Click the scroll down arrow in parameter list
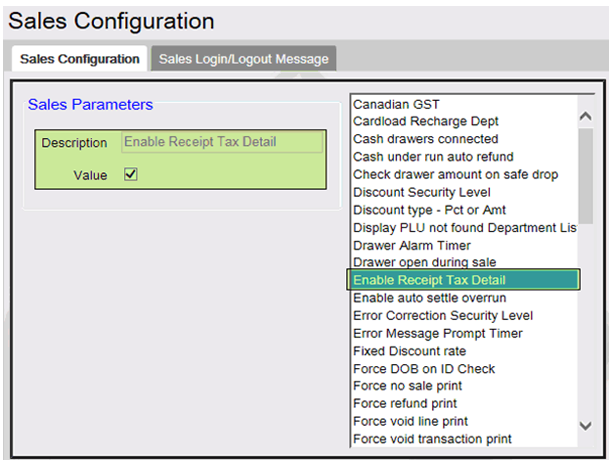Image resolution: width=609 pixels, height=462 pixels. click(x=585, y=426)
